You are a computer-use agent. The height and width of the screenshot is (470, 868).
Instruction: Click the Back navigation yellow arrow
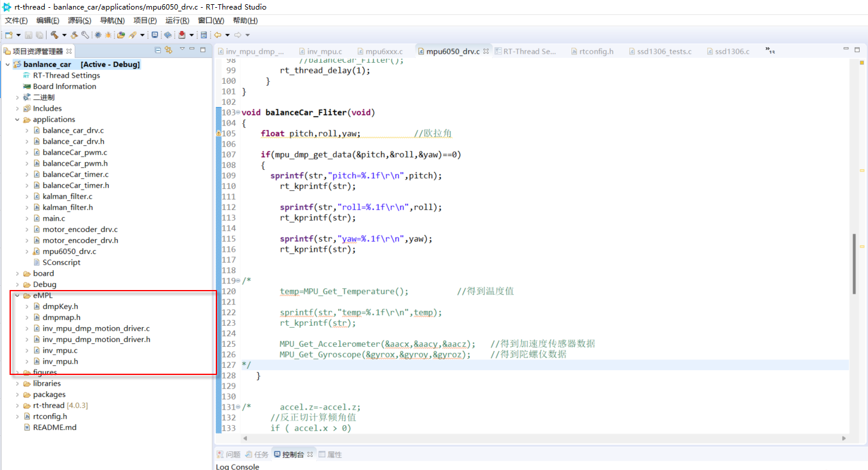218,35
